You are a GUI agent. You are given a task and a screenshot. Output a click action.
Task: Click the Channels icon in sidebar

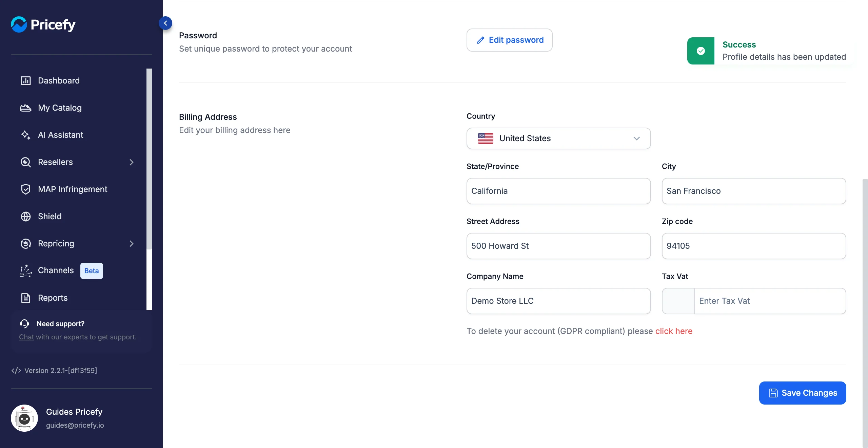26,271
